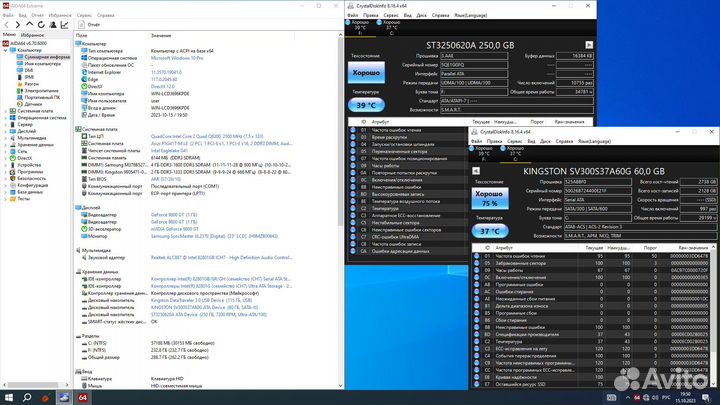The image size is (720, 405).
Task: Refresh the AIDA64 page
Action: (41, 25)
